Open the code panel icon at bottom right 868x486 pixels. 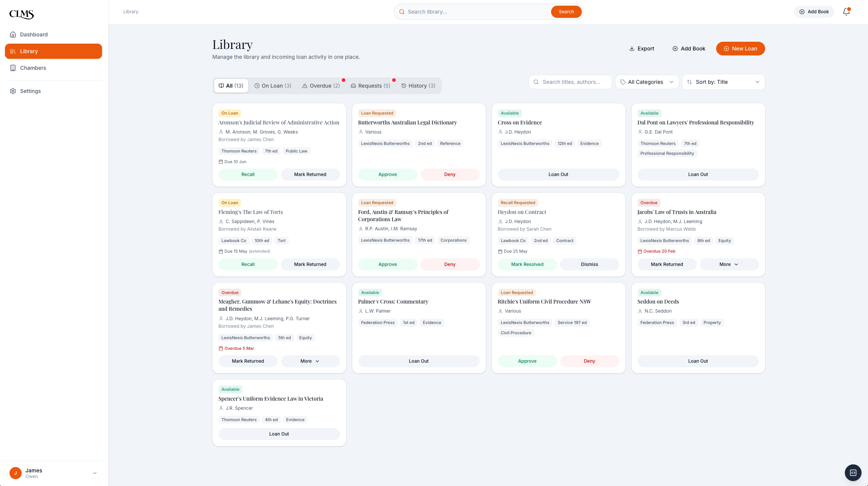(853, 472)
